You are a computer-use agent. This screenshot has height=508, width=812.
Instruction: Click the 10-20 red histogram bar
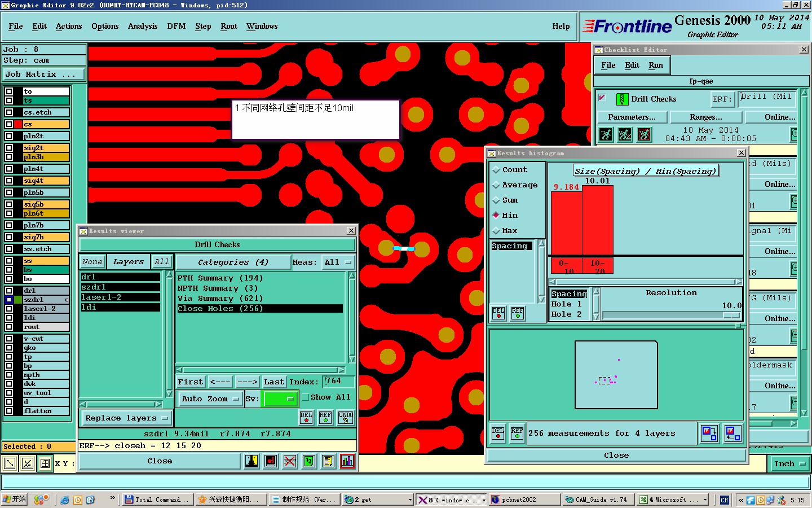598,220
